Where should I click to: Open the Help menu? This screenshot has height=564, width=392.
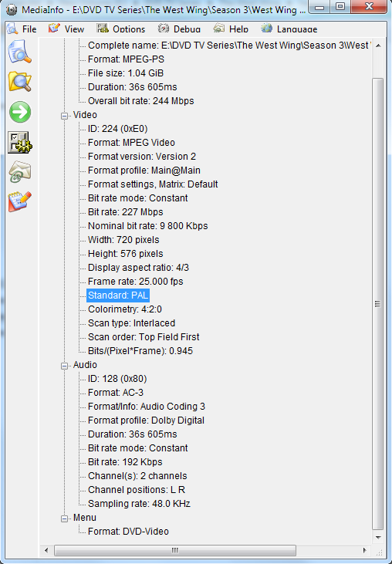coord(231,29)
